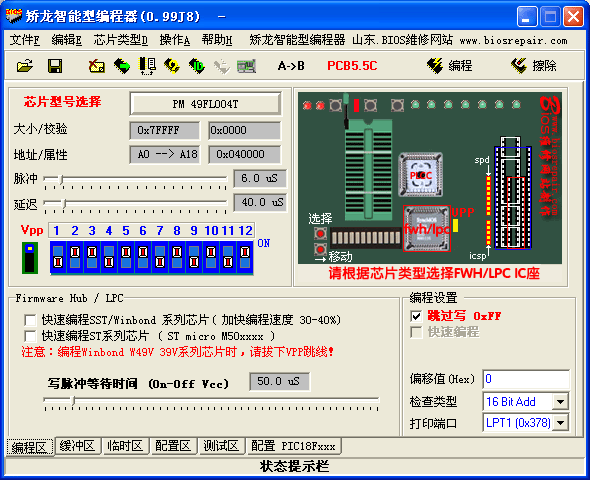Screen dimensions: 590x480
Task: Click the 50.0 uS wait time value
Action: (280, 381)
